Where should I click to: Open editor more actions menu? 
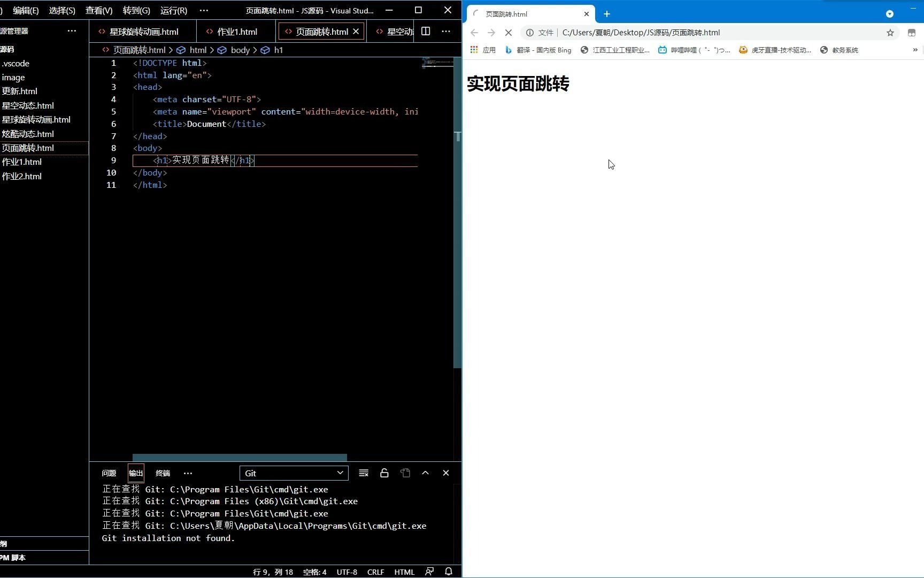pyautogui.click(x=446, y=32)
